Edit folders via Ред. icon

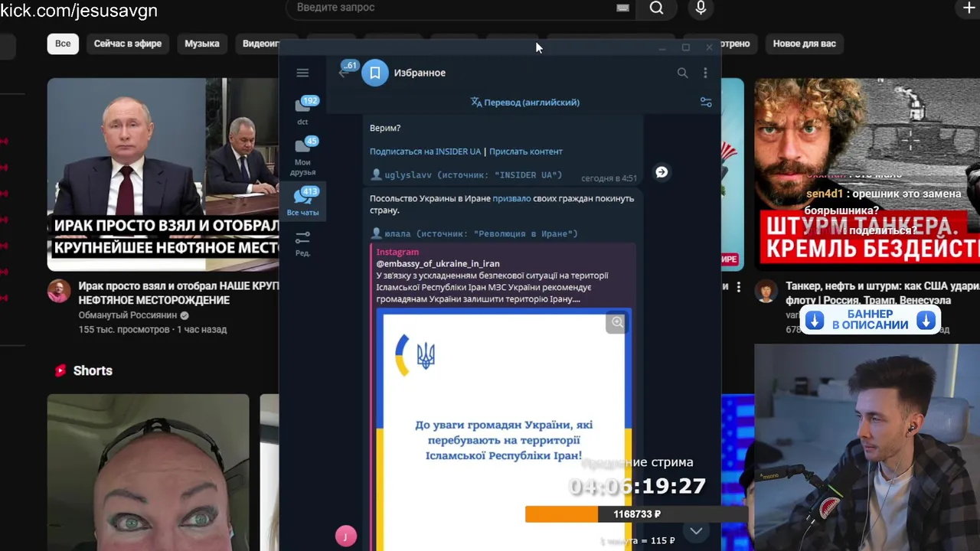pos(303,243)
